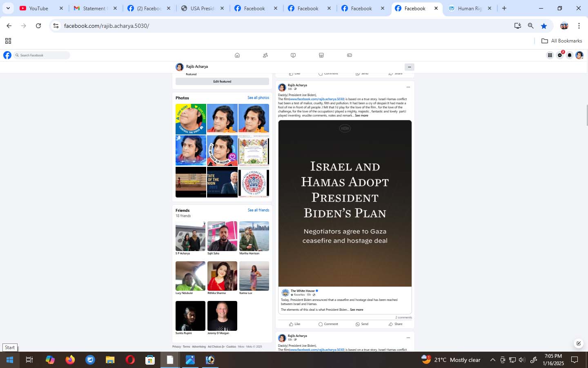This screenshot has height=368, width=588.
Task: Open the Marketplace icon in Facebook navigation
Action: (321, 55)
